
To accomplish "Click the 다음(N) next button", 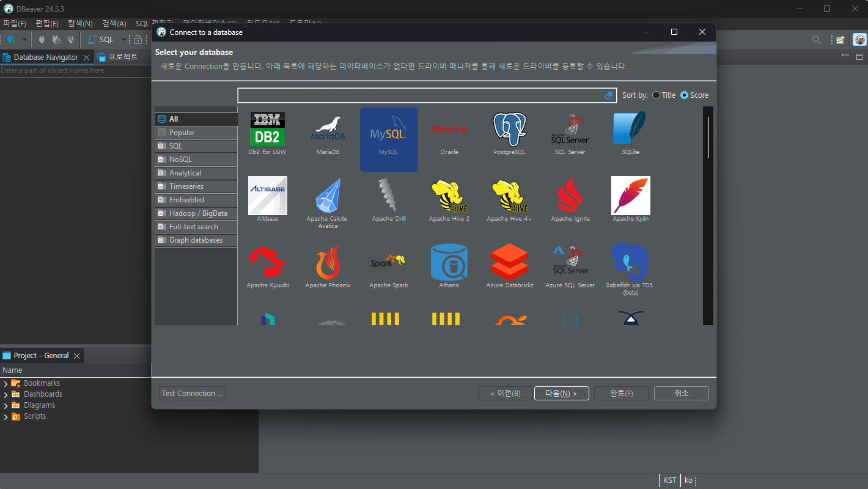I will (x=562, y=394).
